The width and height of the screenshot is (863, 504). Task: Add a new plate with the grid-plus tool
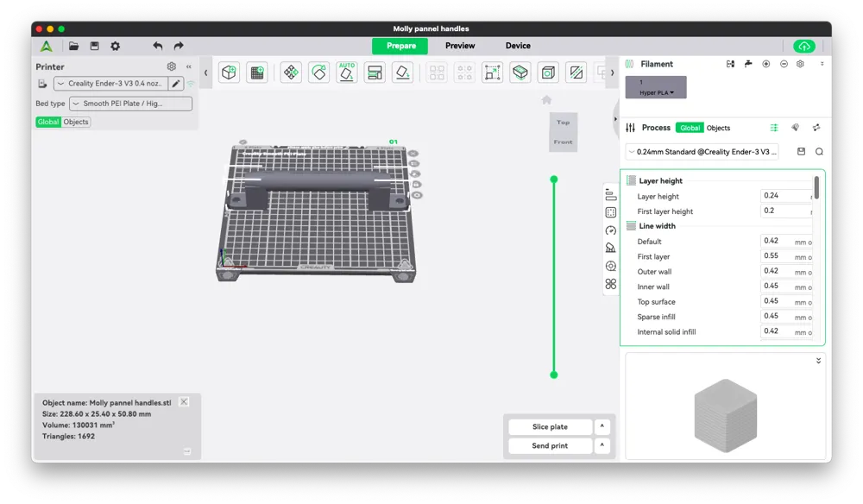(x=257, y=72)
